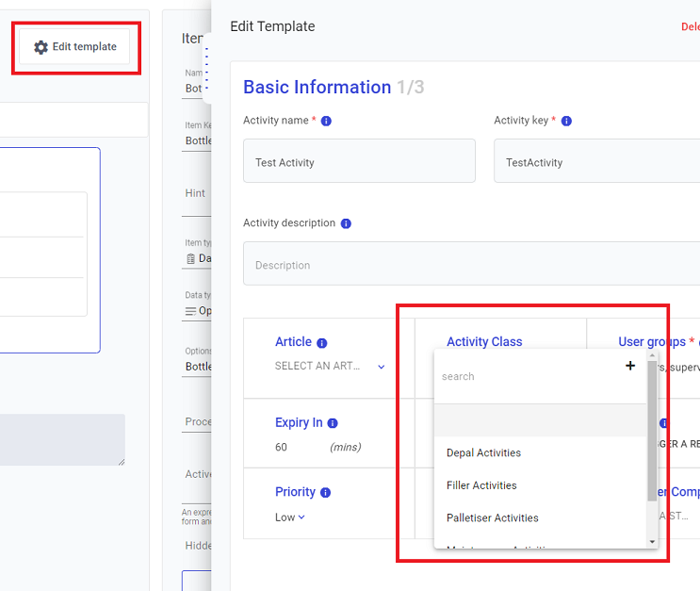Viewport: 700px width, 591px height.
Task: Click the Expiry In minutes value
Action: click(x=282, y=447)
